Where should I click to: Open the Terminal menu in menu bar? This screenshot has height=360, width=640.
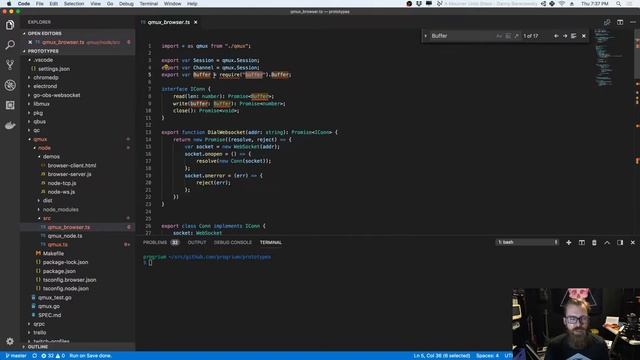point(149,4)
